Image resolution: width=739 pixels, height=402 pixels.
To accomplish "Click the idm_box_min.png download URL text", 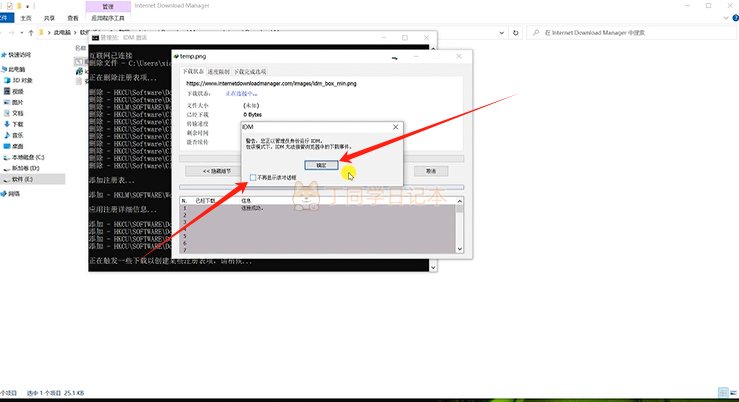I will [271, 83].
